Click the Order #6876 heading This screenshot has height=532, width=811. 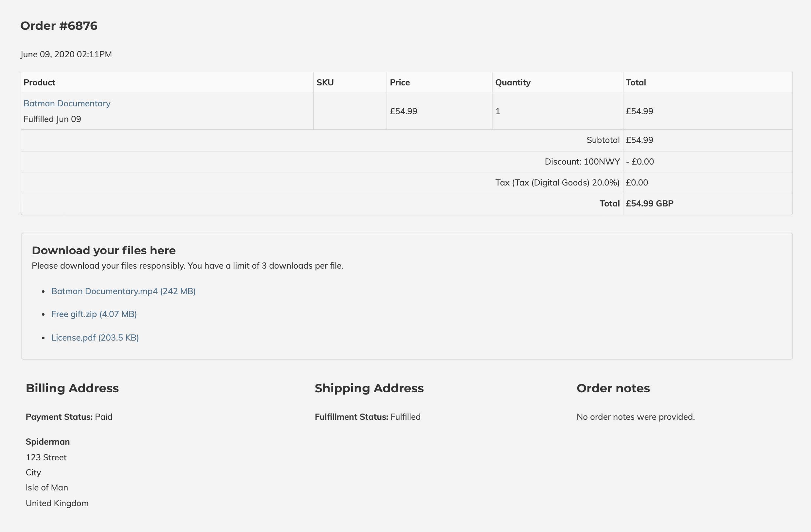(59, 26)
